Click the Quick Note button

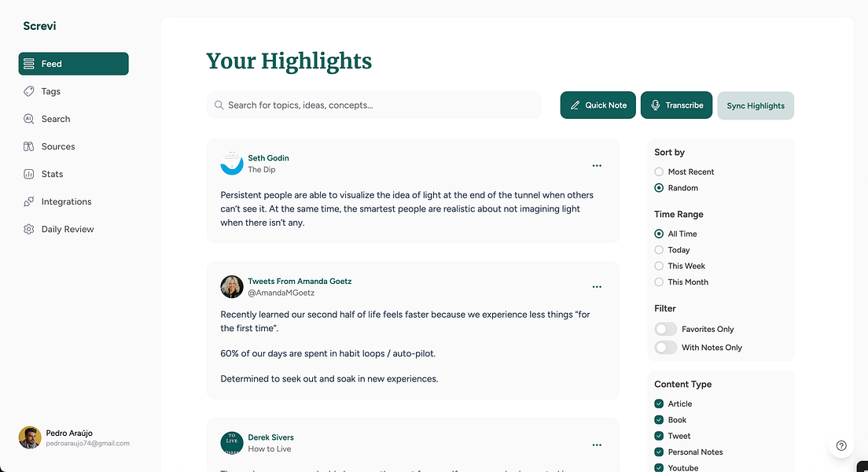click(598, 105)
